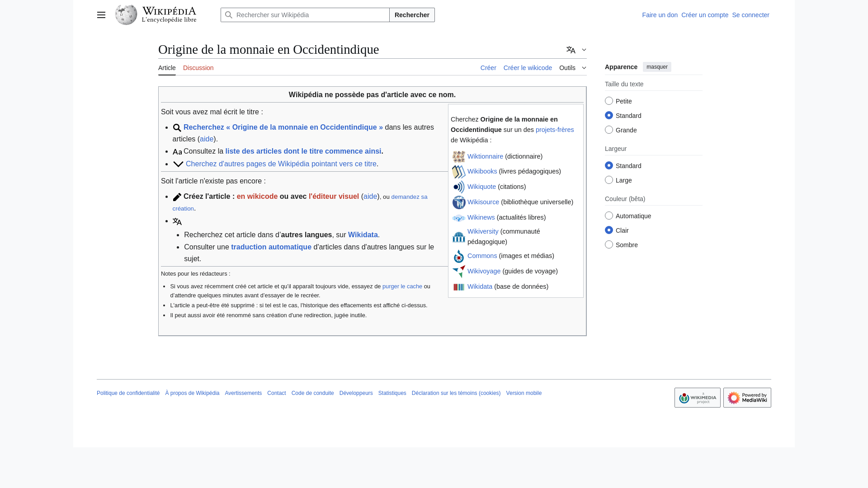Click the Commons project icon
The image size is (868, 488).
pyautogui.click(x=459, y=256)
